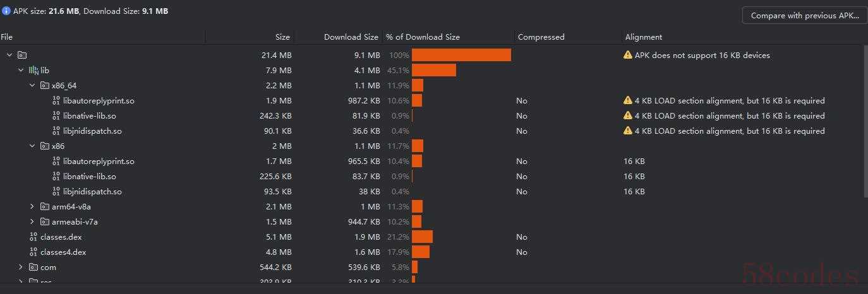
Task: Click the vertical scrollbar of file list
Action: point(865,120)
